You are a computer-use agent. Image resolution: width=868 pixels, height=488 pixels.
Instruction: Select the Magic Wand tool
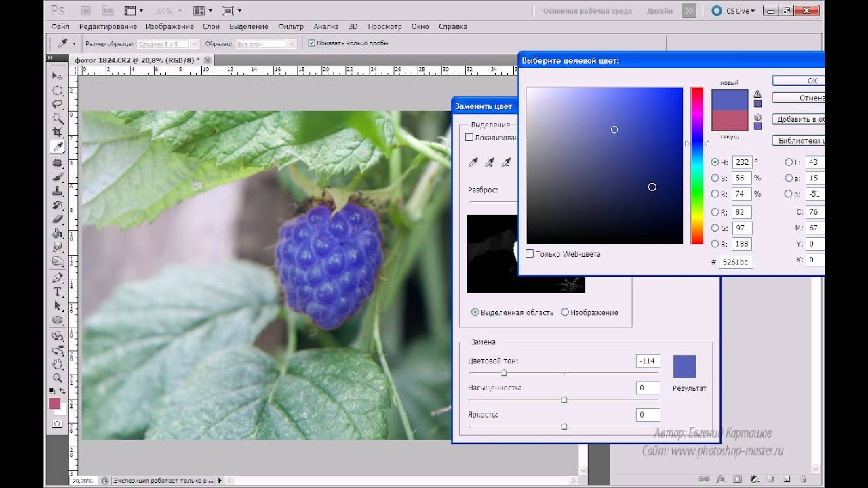point(58,119)
